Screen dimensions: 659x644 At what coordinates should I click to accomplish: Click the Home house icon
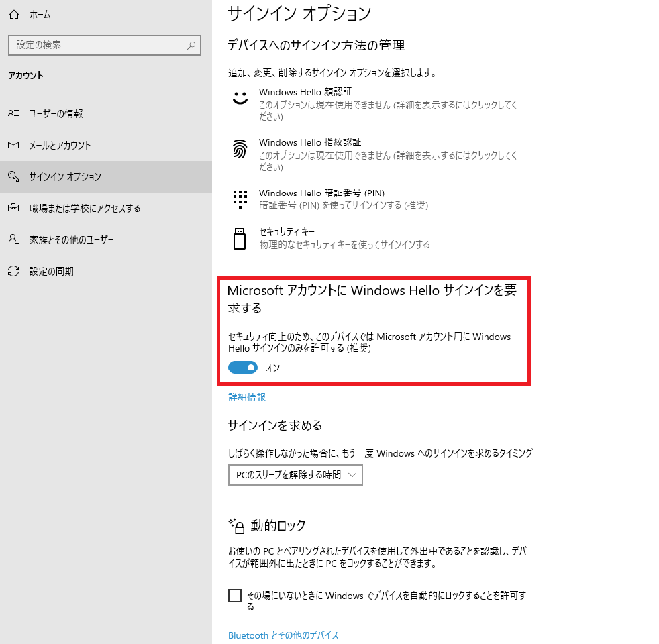(x=14, y=15)
